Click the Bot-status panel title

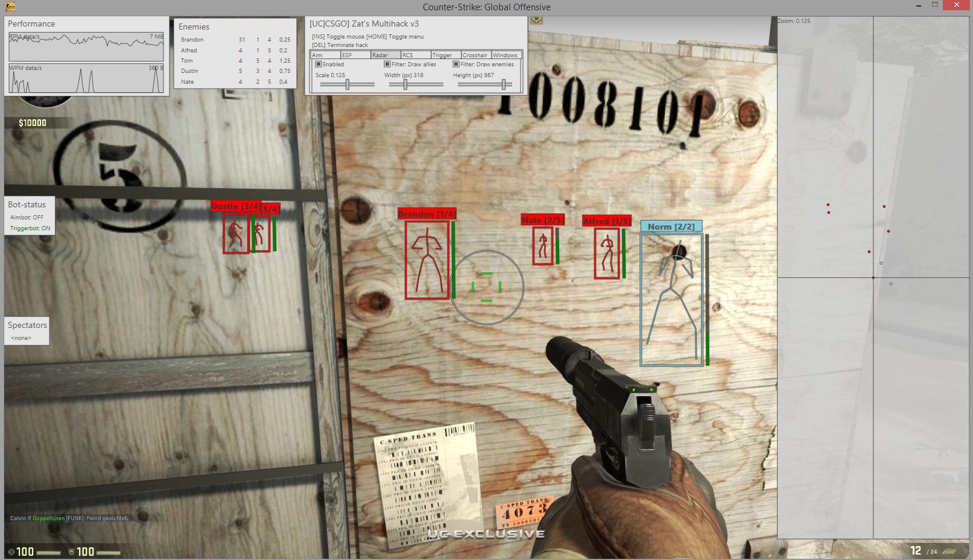click(x=27, y=204)
